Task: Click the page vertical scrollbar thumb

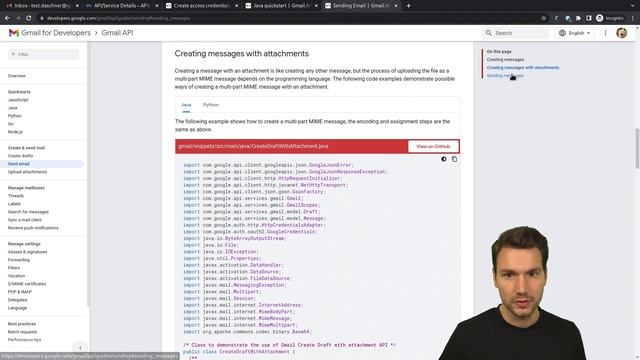Action: 637,149
